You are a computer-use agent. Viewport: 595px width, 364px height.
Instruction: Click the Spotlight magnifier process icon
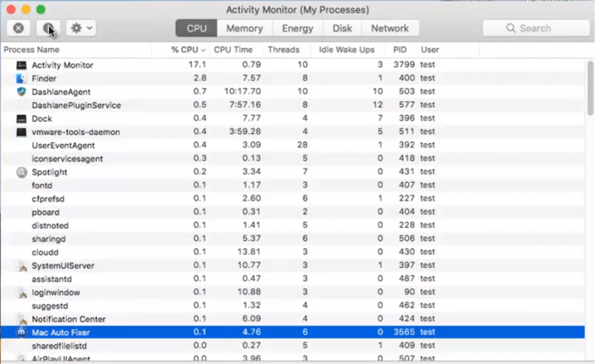[21, 172]
